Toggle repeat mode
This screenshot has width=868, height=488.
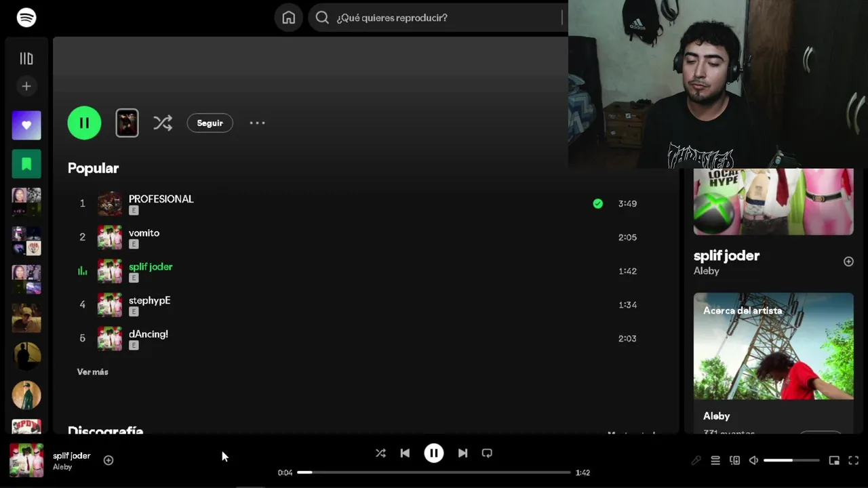point(487,453)
